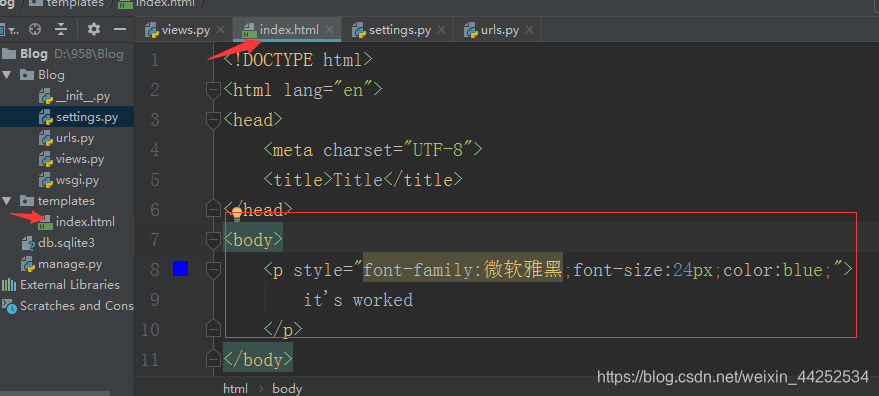879x396 pixels.
Task: Fold the p tag on line 8
Action: coord(213,270)
